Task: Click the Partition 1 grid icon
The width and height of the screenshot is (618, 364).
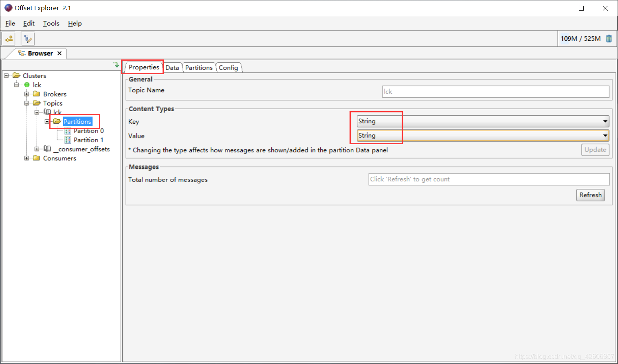Action: click(68, 140)
